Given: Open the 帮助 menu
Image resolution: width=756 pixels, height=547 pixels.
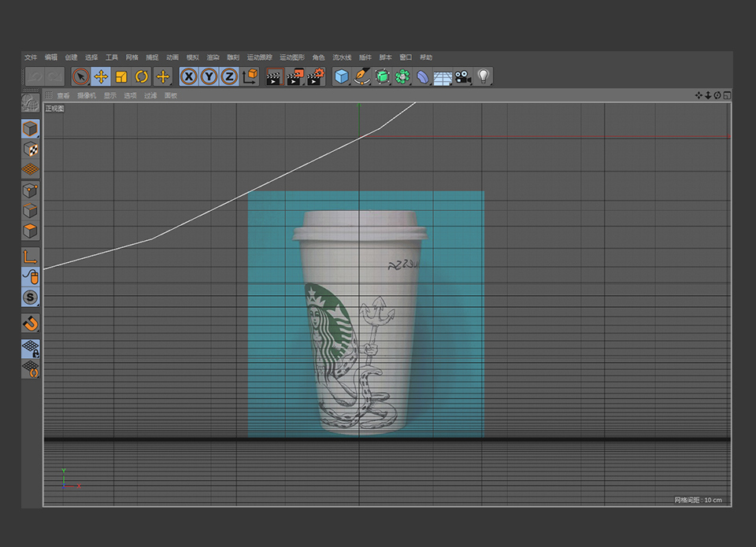Looking at the screenshot, I should [x=426, y=57].
